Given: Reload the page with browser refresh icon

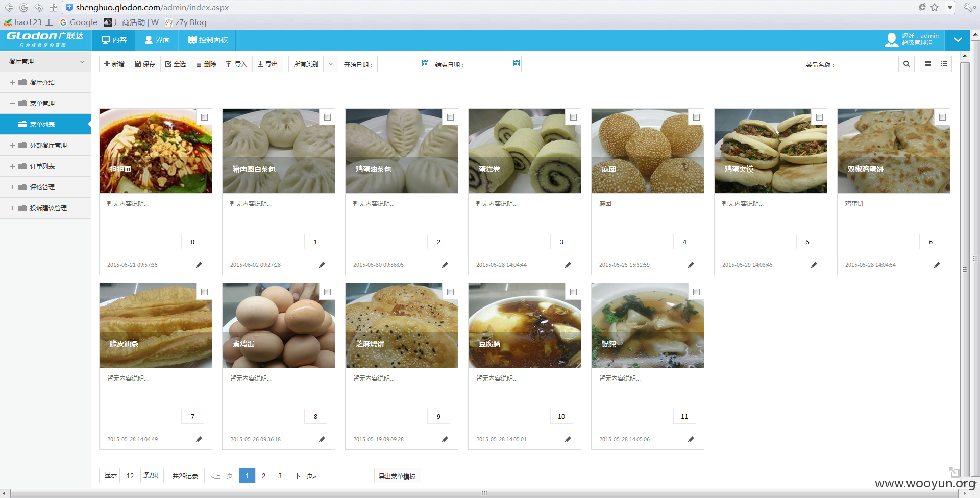Looking at the screenshot, I should [x=23, y=7].
